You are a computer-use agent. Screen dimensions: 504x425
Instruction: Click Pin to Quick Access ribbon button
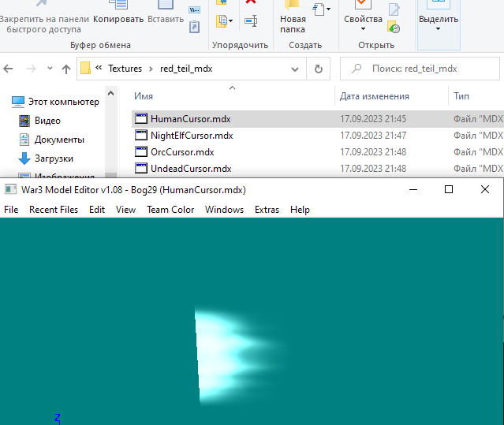click(x=44, y=16)
